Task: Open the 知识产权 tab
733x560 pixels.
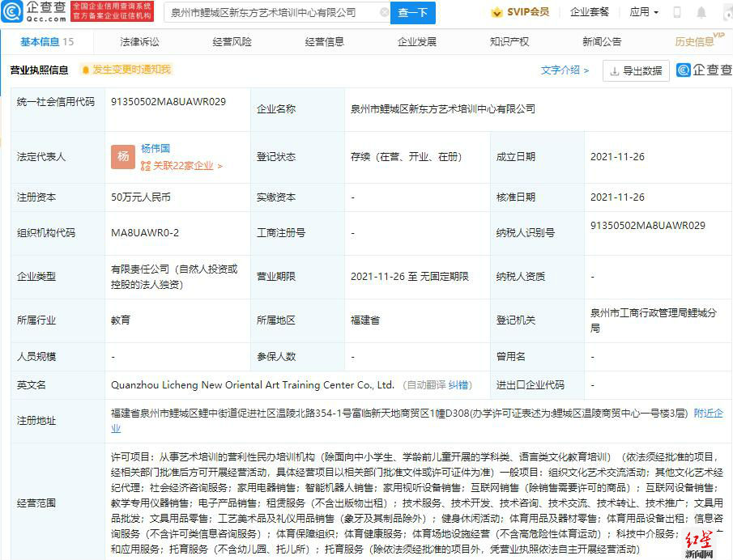Action: point(507,41)
